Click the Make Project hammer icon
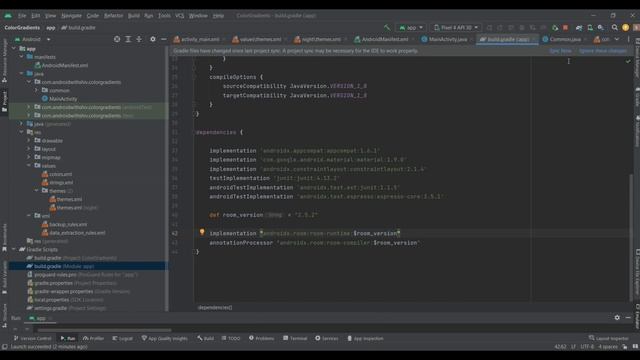Image resolution: width=640 pixels, height=360 pixels. (x=387, y=28)
